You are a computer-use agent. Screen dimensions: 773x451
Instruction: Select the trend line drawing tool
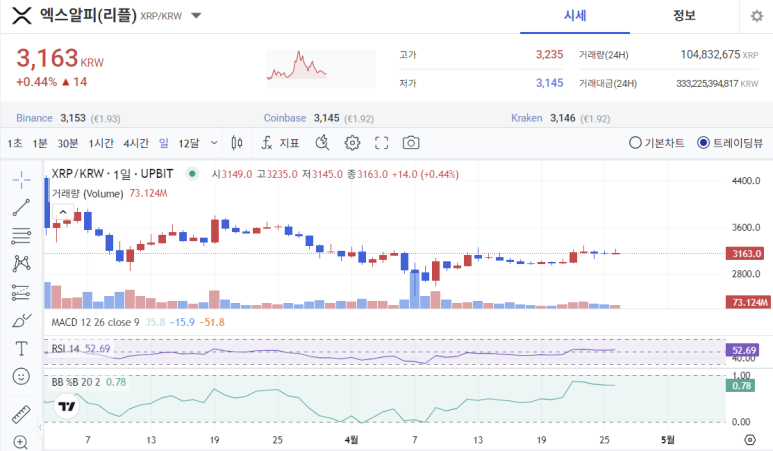[x=21, y=208]
